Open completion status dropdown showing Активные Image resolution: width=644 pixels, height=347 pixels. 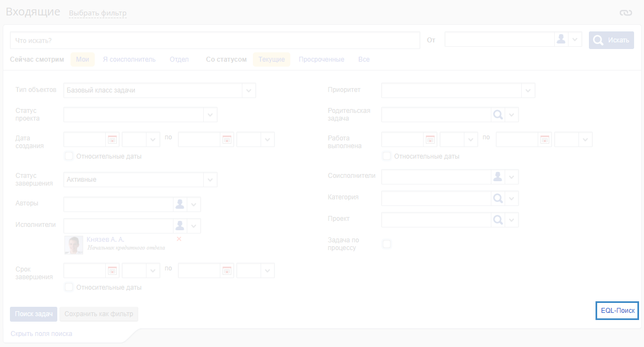tap(210, 180)
